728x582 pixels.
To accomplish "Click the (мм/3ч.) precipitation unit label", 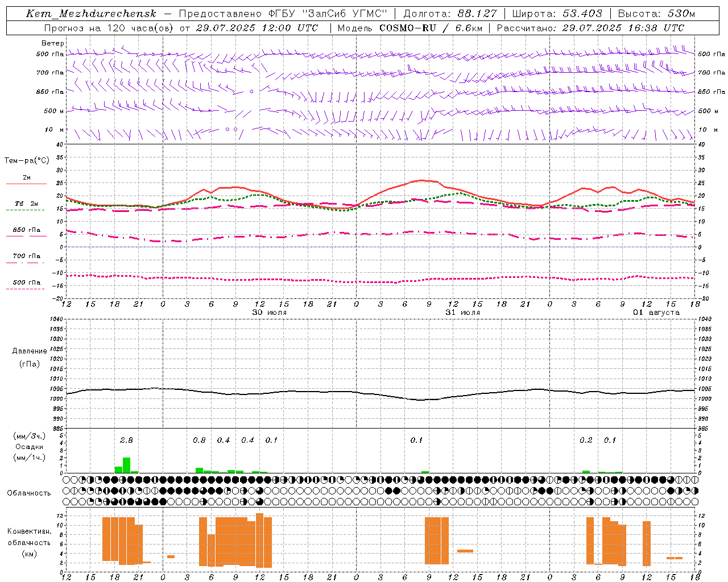I will click(x=30, y=436).
